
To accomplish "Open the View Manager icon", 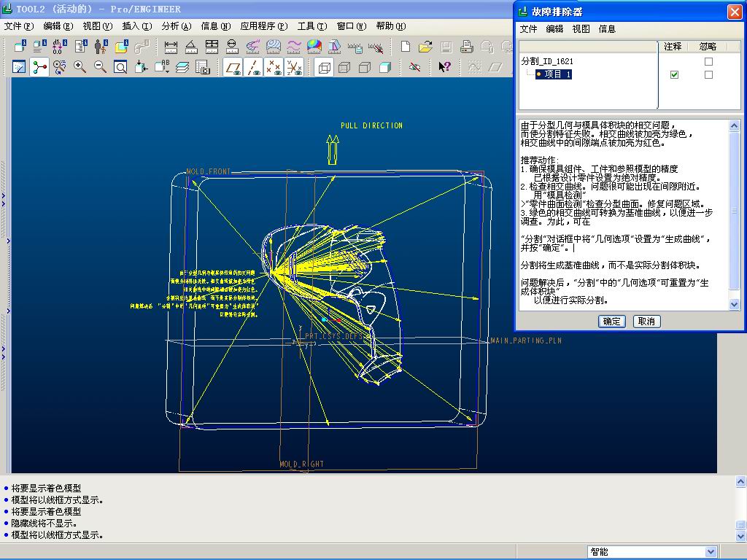I will (x=203, y=67).
